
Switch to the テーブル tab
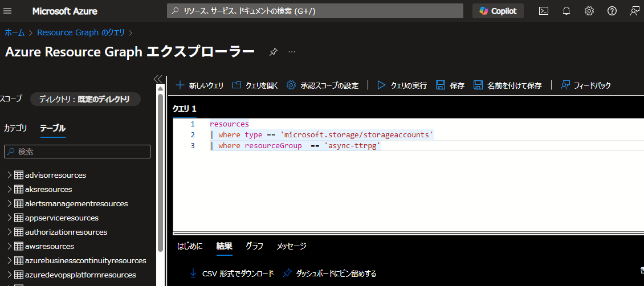(x=52, y=128)
